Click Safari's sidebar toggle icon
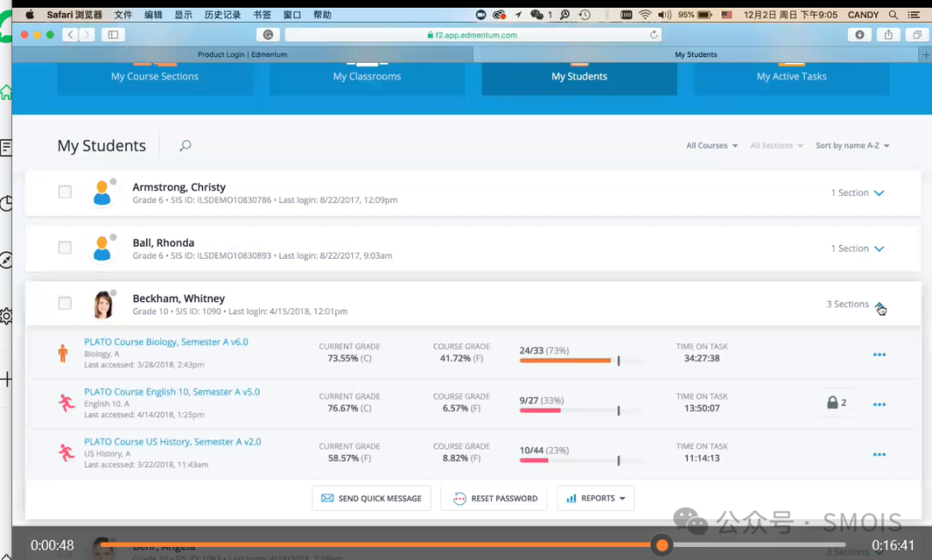 pyautogui.click(x=112, y=35)
